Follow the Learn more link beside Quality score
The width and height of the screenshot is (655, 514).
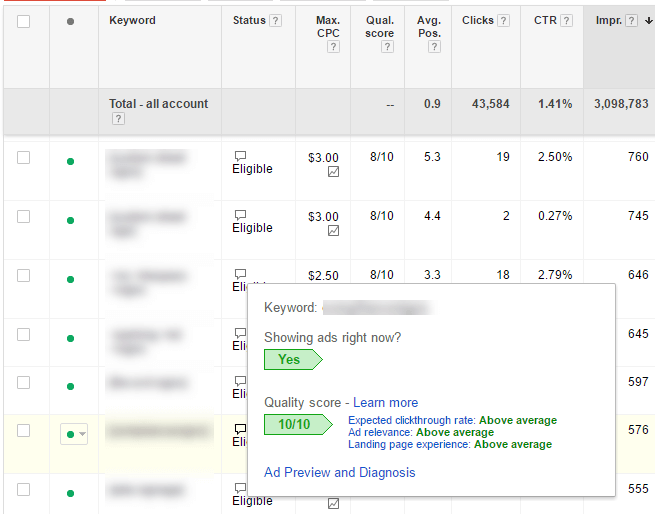pyautogui.click(x=385, y=402)
